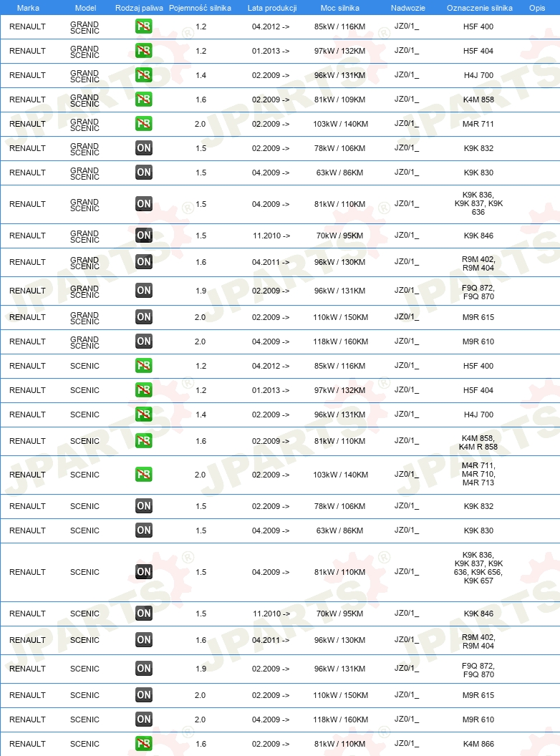Image resolution: width=560 pixels, height=756 pixels.
Task: Select 118kW / 160KM in Grand Scenic row
Action: coord(341,341)
